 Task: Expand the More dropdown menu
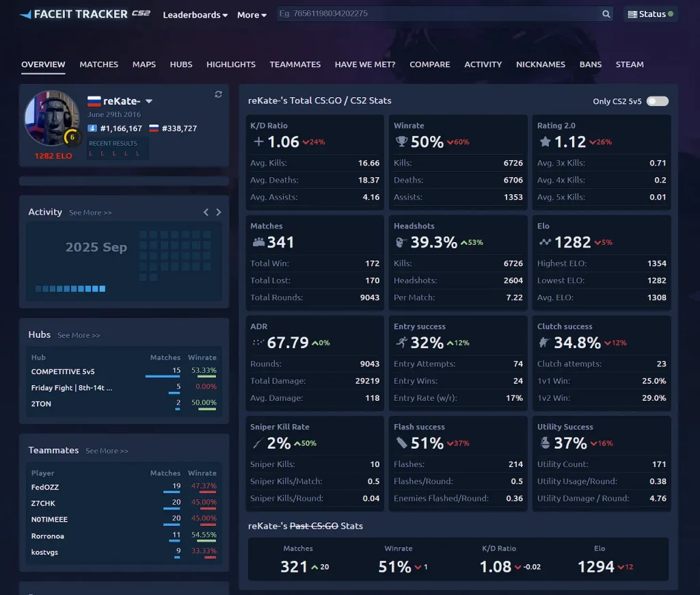pos(252,15)
